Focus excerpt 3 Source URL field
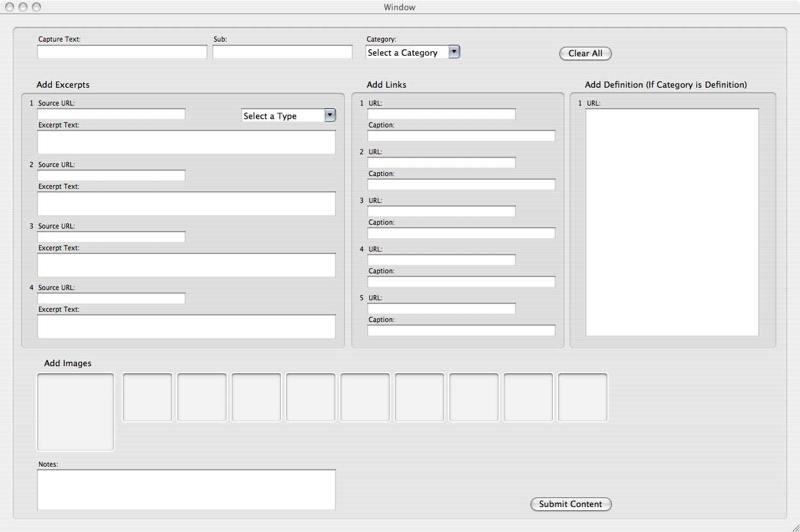The image size is (800, 532). 111,237
